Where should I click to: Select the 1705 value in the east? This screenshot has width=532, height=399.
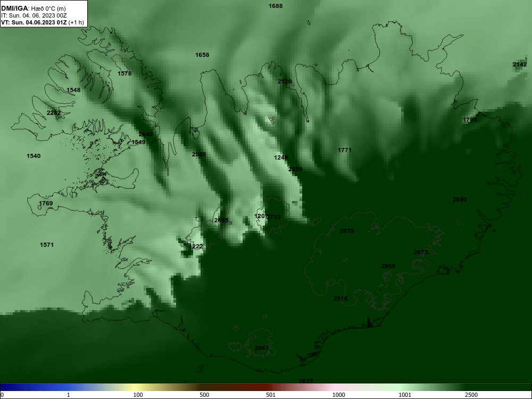pos(470,120)
